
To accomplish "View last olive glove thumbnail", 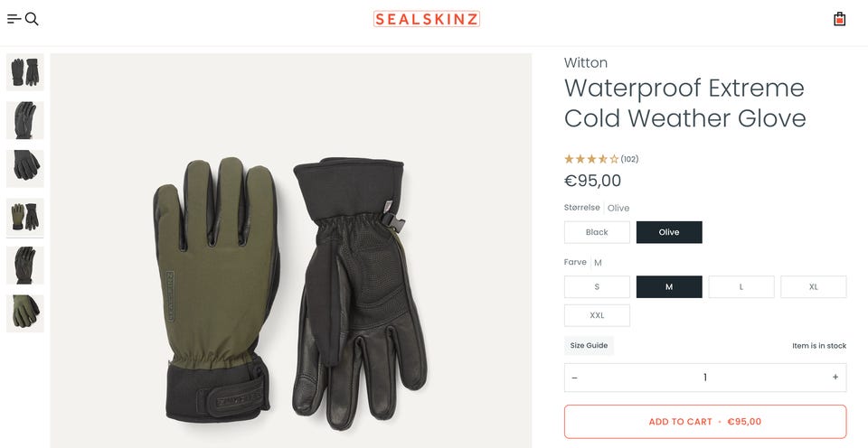I will (x=25, y=313).
